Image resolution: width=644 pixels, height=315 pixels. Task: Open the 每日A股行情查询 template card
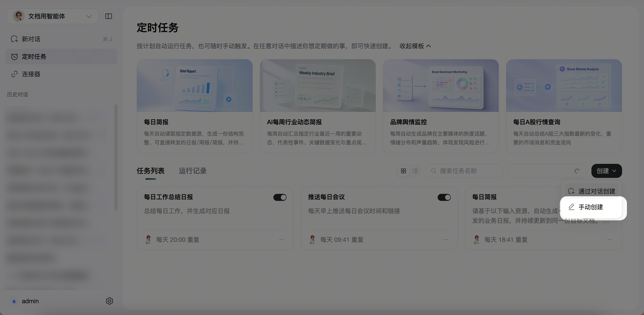(564, 106)
